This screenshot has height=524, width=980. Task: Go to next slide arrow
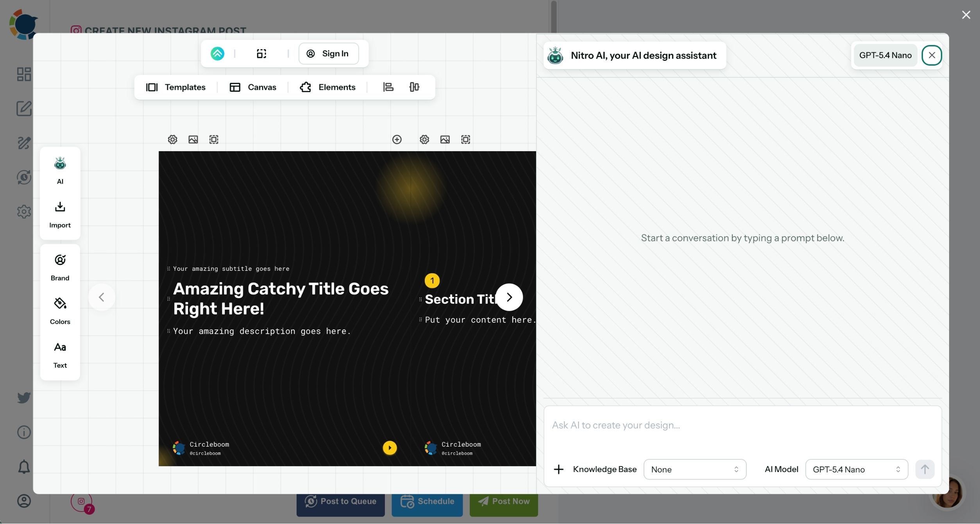click(x=509, y=297)
